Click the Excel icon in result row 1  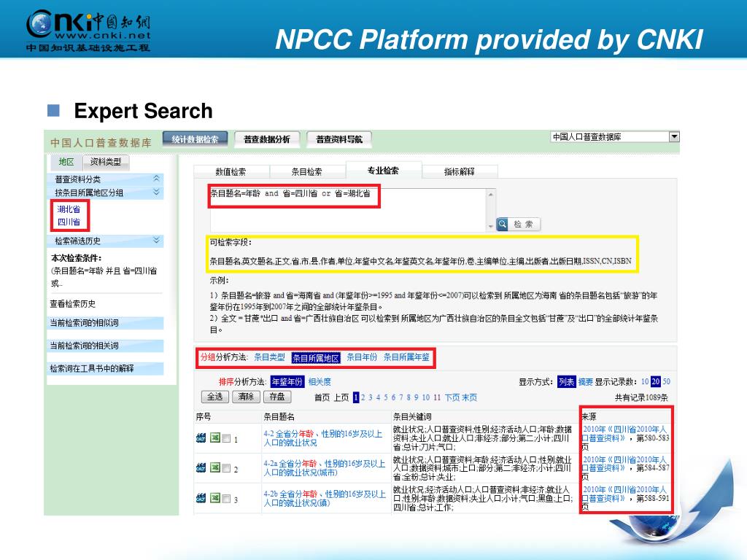pos(215,437)
